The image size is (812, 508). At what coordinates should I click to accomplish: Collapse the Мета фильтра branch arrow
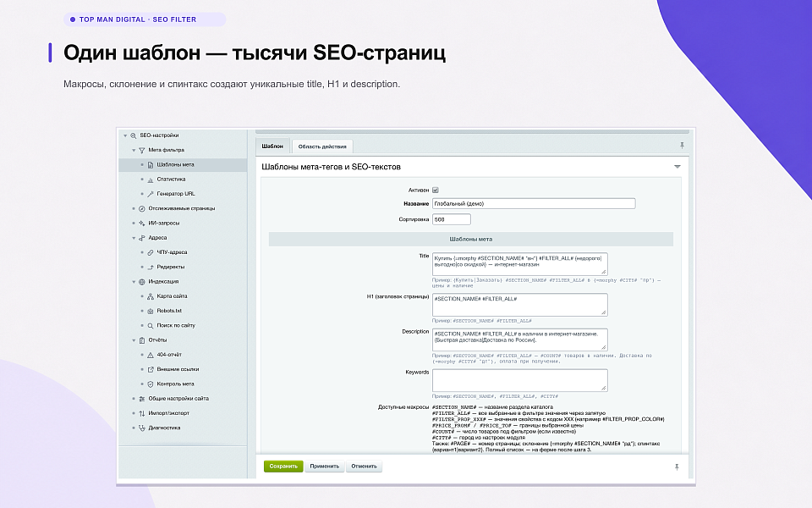pyautogui.click(x=134, y=151)
